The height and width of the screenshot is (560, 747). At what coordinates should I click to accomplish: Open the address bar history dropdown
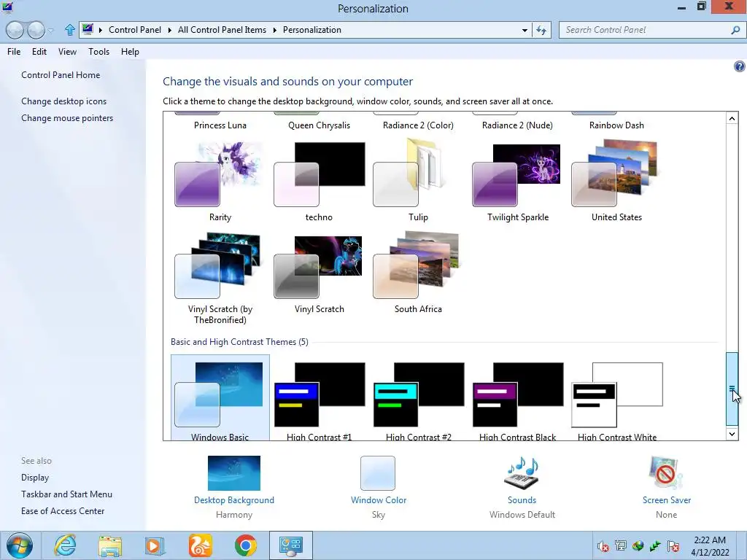pyautogui.click(x=525, y=30)
